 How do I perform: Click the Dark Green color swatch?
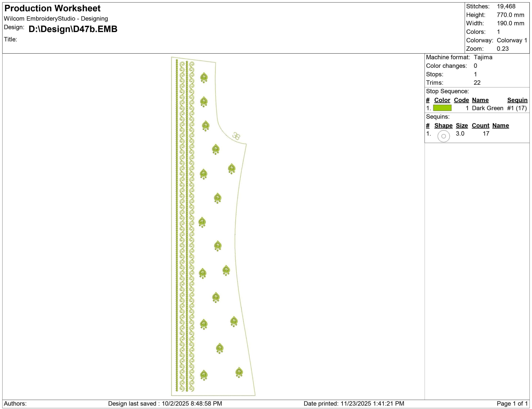pyautogui.click(x=442, y=108)
